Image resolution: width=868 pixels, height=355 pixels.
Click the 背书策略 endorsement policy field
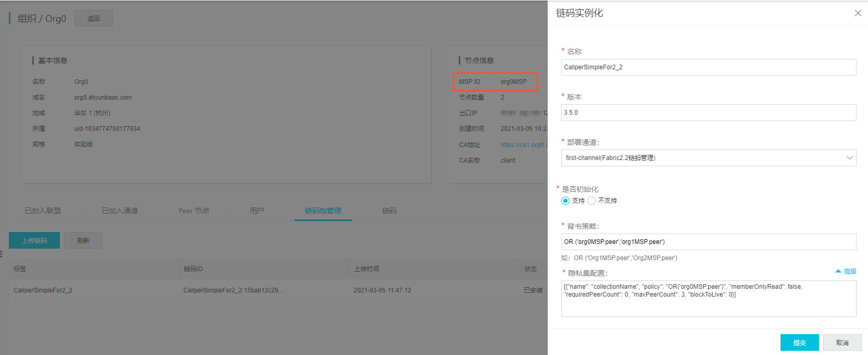[x=709, y=242]
